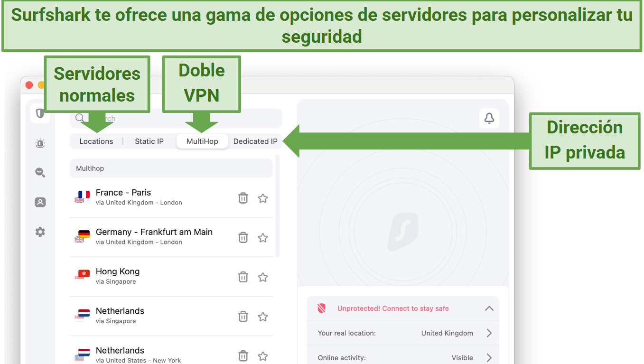Image resolution: width=644 pixels, height=364 pixels.
Task: Switch to the Static IP tab
Action: click(149, 141)
